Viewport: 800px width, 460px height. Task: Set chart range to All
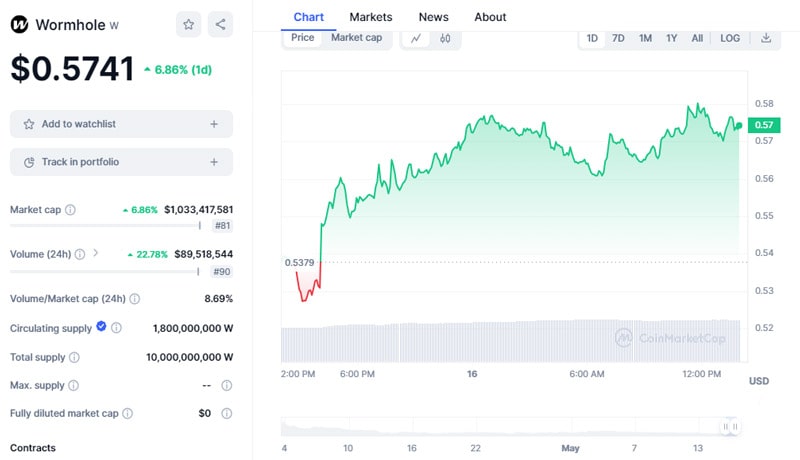[697, 38]
